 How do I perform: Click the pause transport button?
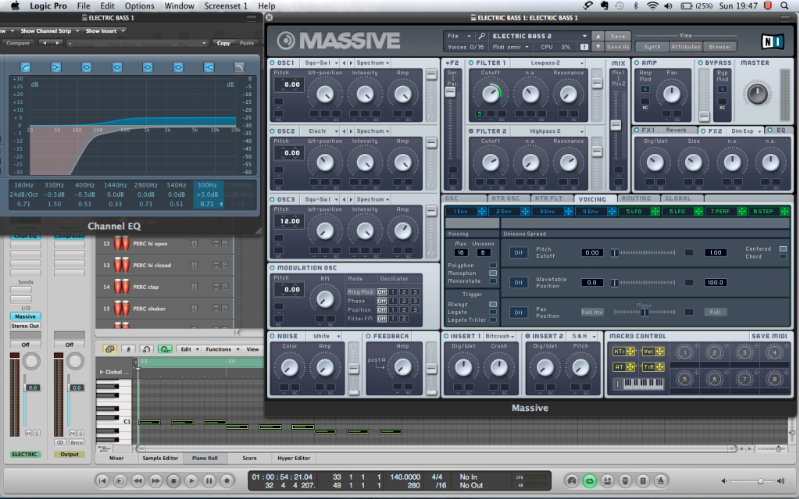pos(209,480)
